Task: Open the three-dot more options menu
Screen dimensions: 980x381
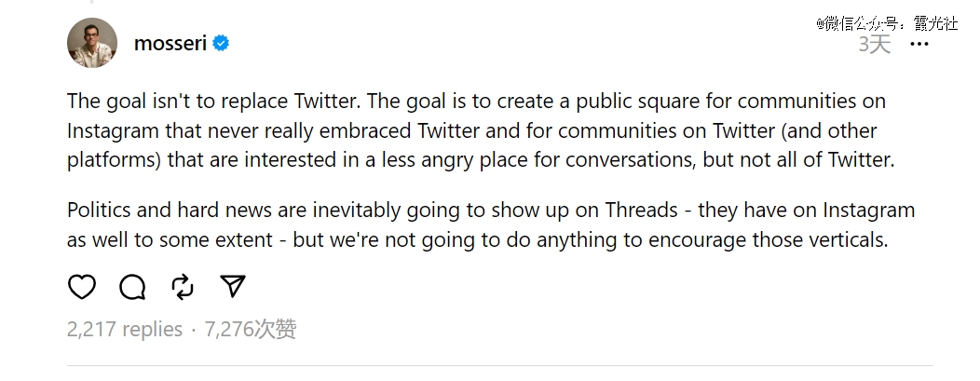Action: pyautogui.click(x=919, y=44)
